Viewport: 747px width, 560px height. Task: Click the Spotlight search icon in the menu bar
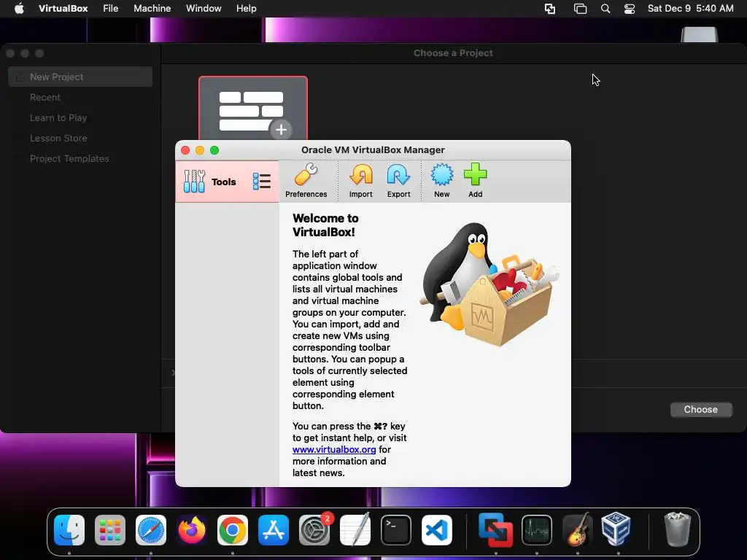click(x=605, y=9)
